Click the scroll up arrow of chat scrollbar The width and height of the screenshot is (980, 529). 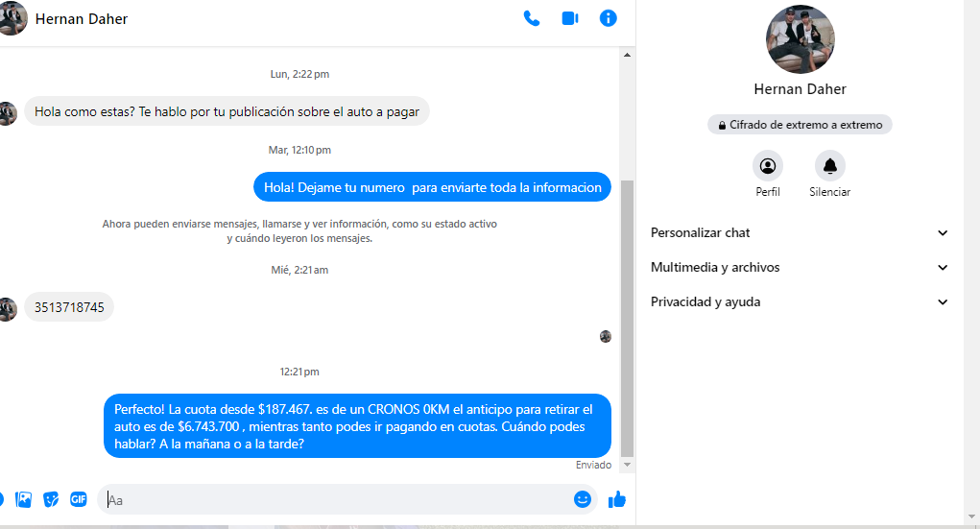coord(628,56)
